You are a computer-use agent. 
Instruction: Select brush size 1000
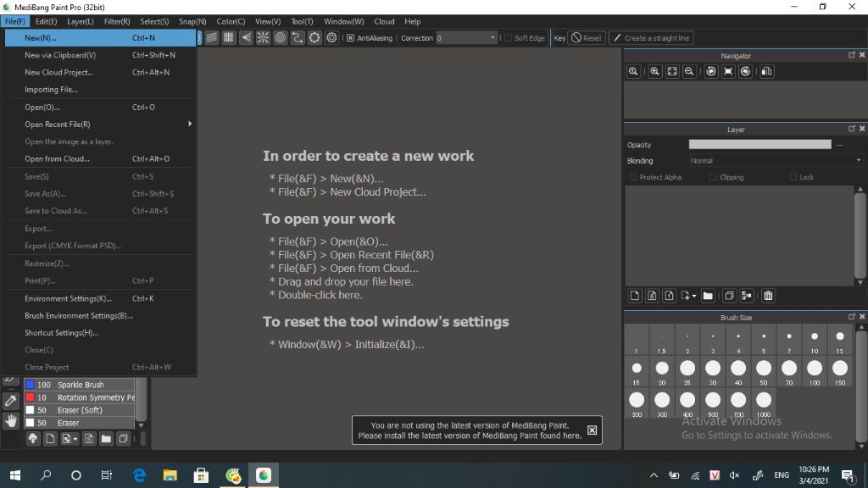point(764,403)
